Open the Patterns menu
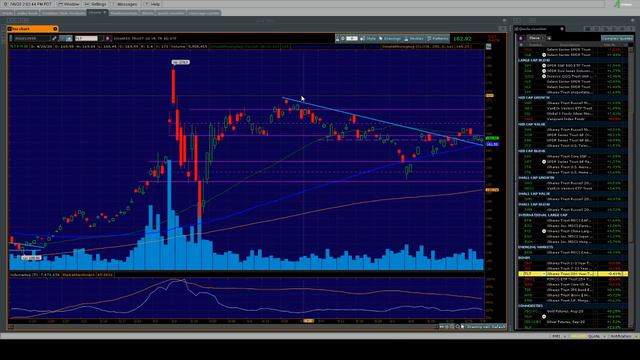640x360 pixels. coord(438,38)
